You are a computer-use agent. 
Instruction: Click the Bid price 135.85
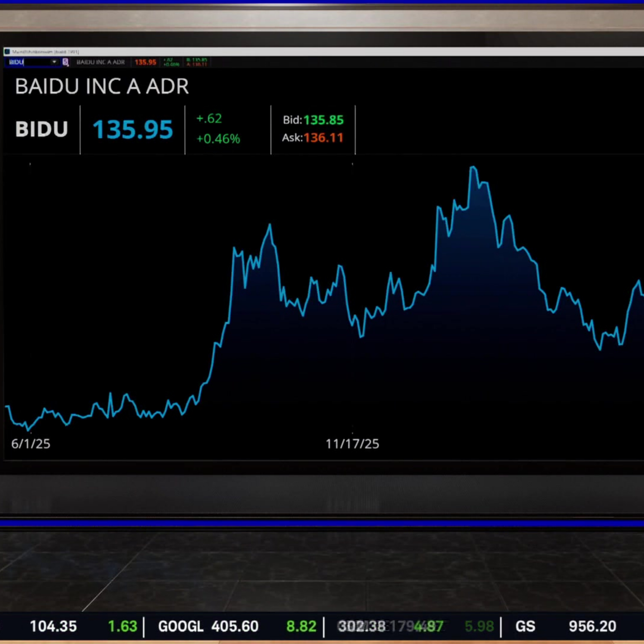323,120
